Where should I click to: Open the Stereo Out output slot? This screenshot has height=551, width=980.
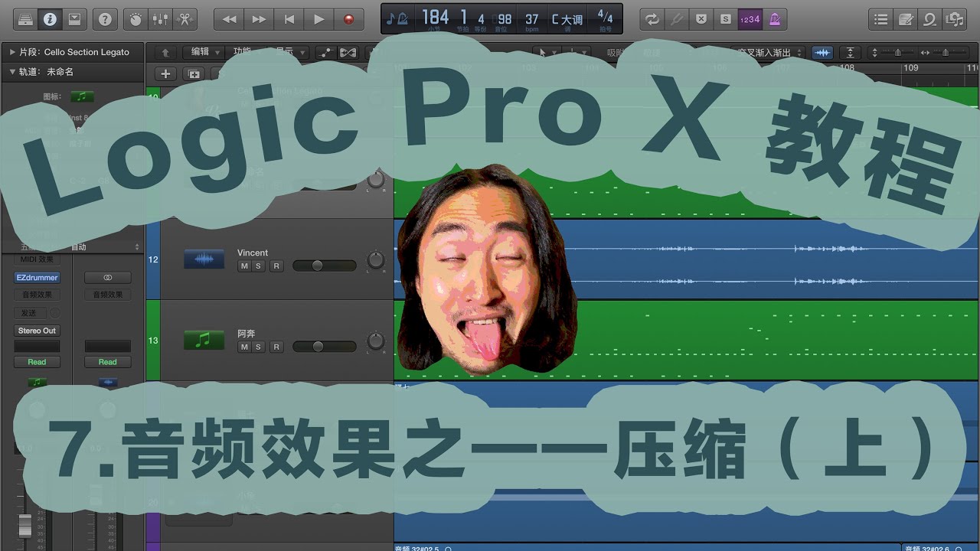(37, 331)
